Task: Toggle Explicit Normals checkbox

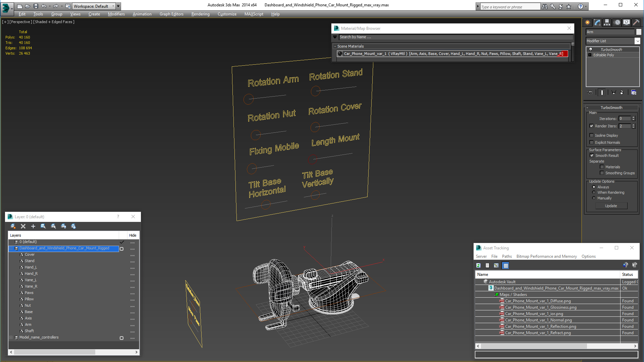Action: 592,142
